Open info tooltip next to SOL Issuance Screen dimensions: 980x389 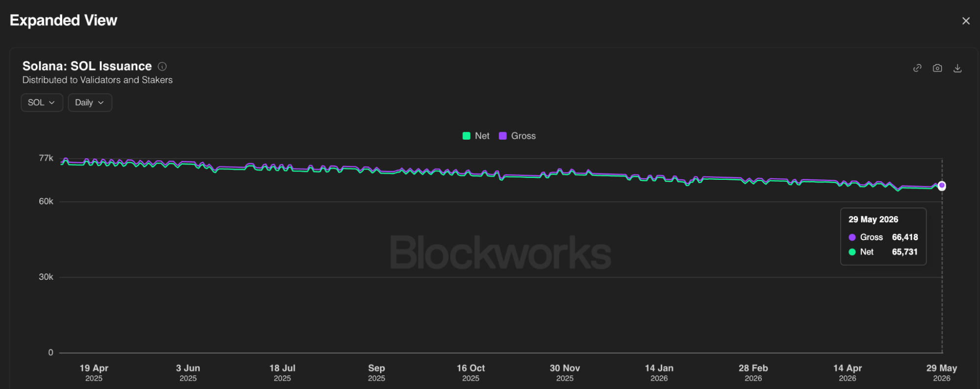162,66
